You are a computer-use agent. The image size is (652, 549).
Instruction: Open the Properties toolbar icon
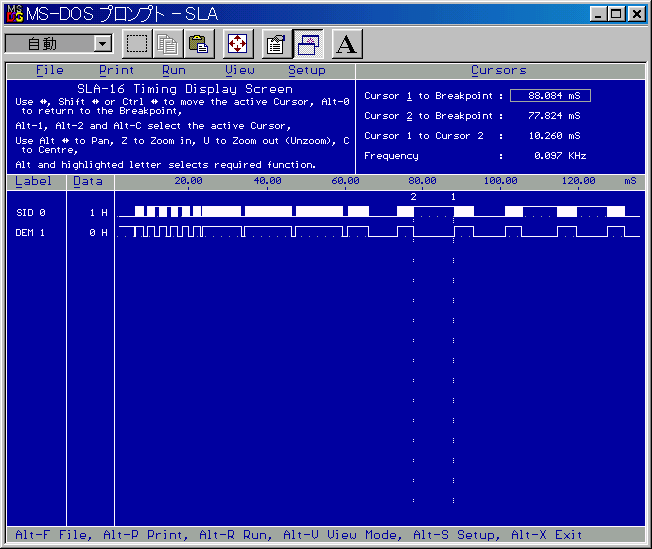click(x=276, y=44)
